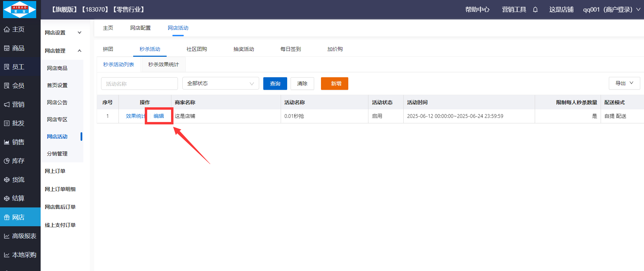This screenshot has height=271, width=644.
Task: Open the 库存 inventory sidebar item
Action: pos(14,161)
